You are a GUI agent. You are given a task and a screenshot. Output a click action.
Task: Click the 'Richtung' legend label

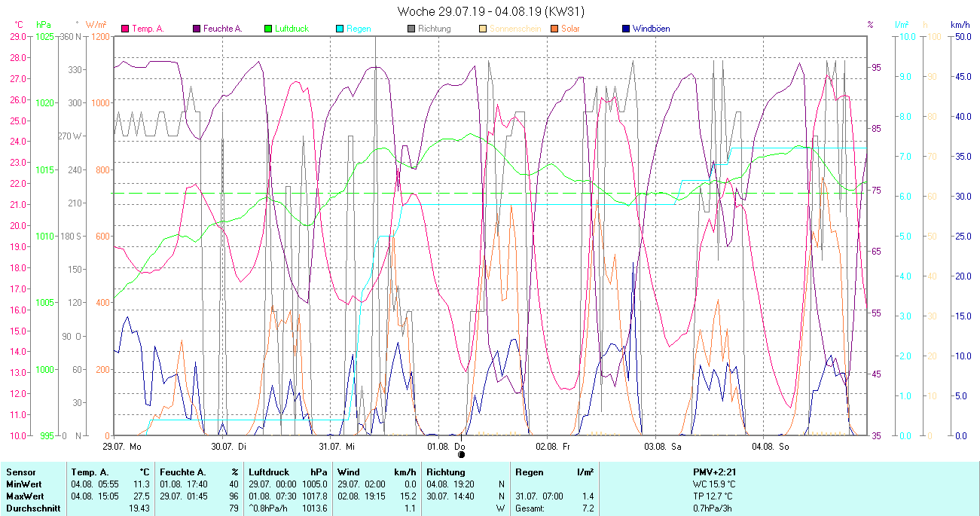click(435, 29)
